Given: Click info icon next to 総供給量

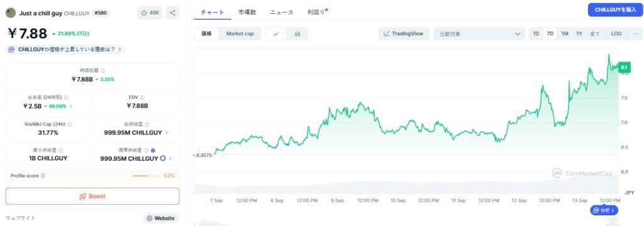Looking at the screenshot, I should coord(147,124).
